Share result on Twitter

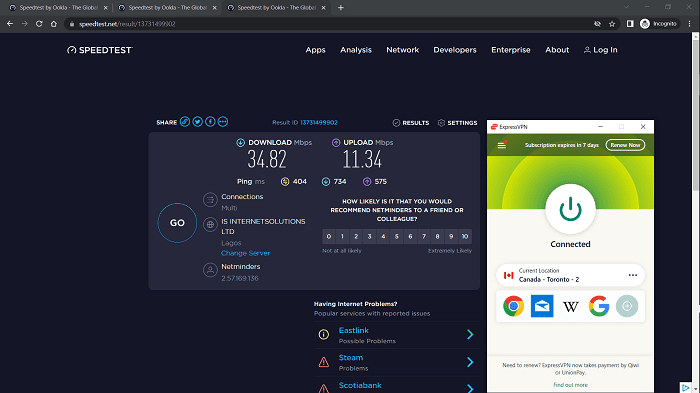197,122
